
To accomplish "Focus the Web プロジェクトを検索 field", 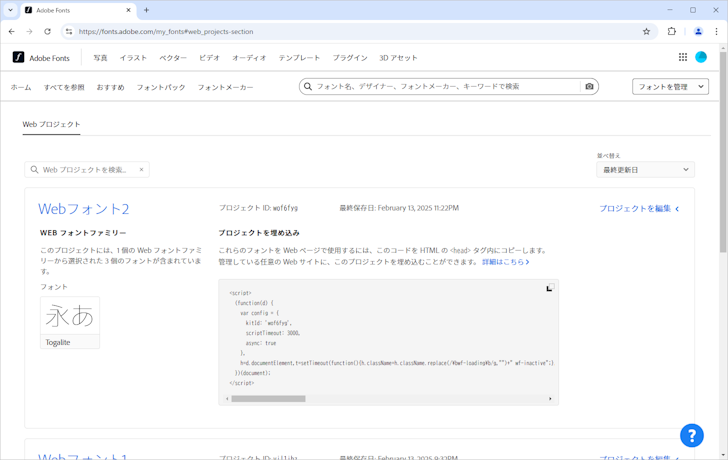I will [86, 169].
